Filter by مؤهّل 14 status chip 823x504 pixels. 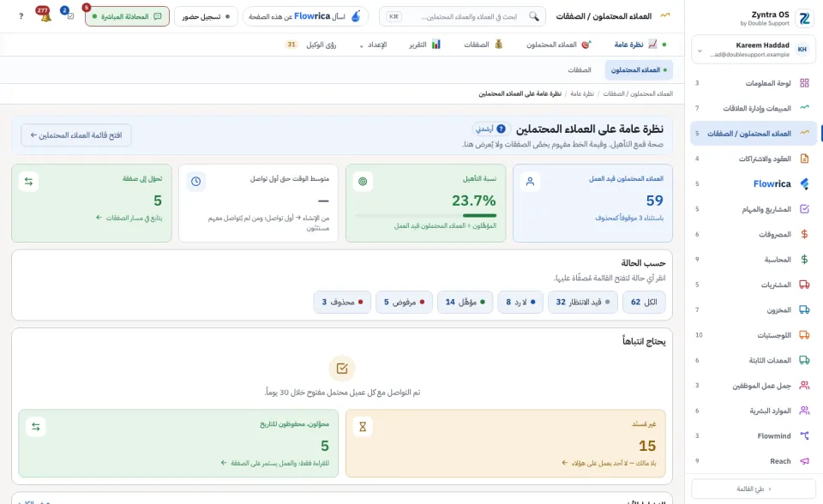click(x=465, y=302)
